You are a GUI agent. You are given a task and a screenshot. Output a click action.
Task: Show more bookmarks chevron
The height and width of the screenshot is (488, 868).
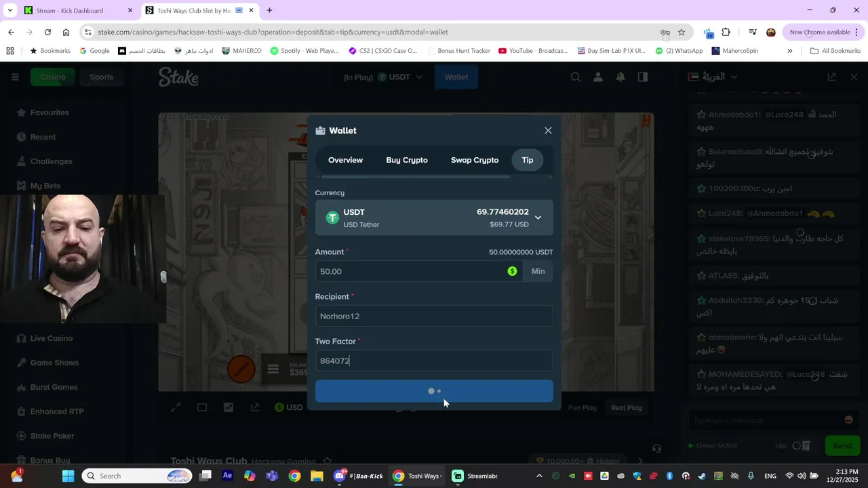tap(789, 51)
